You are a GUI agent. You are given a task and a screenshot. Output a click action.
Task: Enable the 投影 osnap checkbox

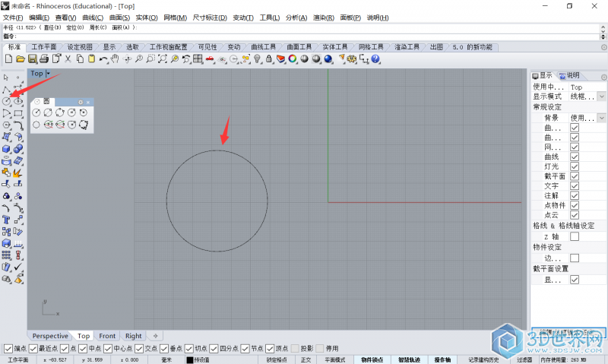click(x=295, y=349)
